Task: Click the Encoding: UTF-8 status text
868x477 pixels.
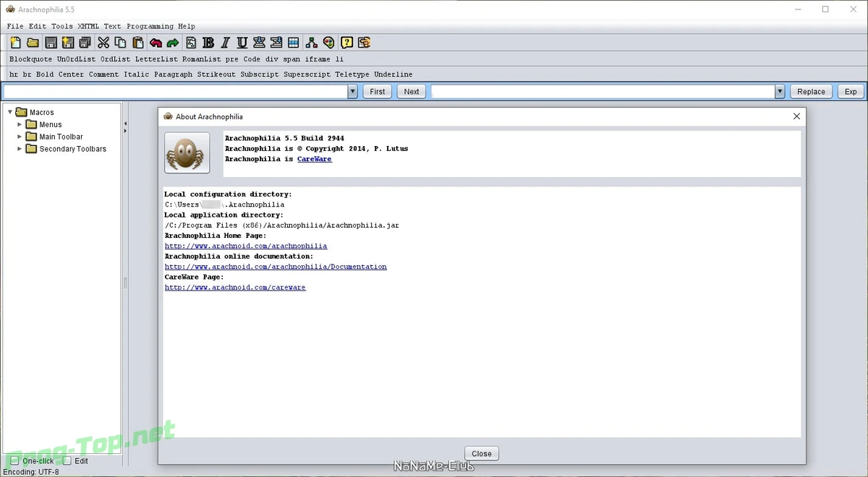Action: coord(31,472)
